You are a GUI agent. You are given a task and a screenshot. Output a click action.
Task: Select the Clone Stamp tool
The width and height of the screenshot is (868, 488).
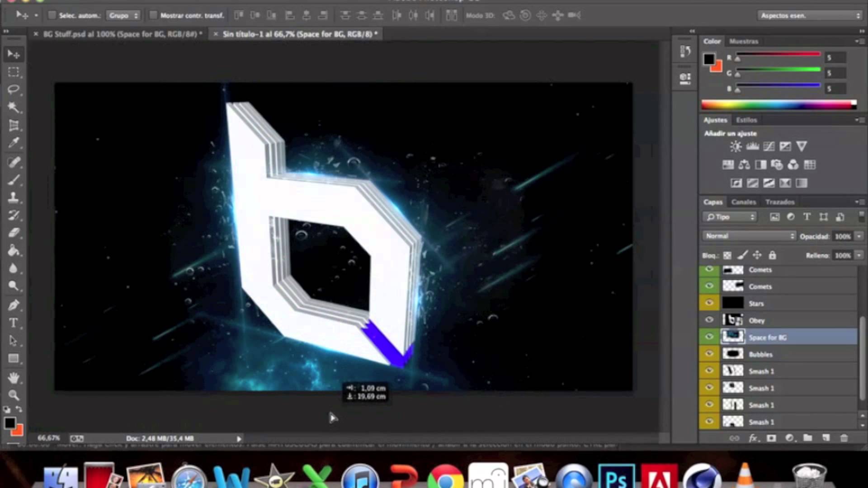14,197
